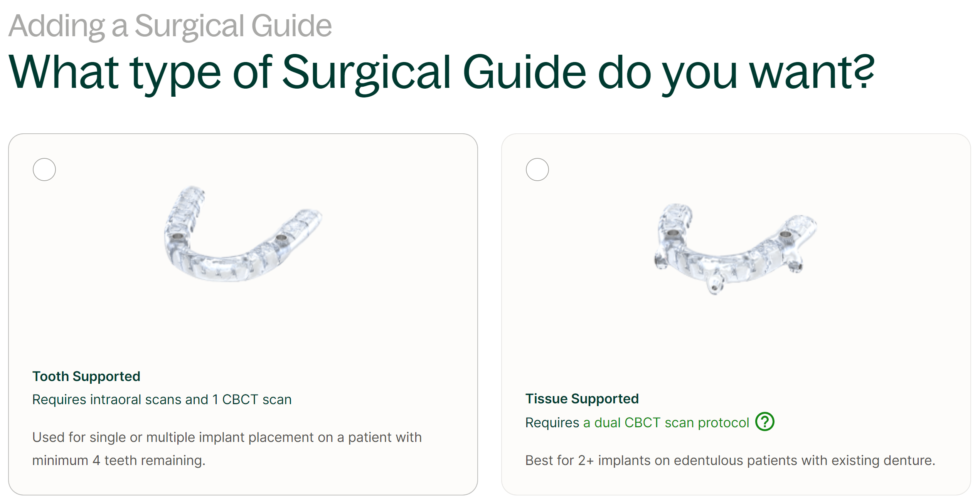Click the right metal sleeve on tissue-supported guide
Image resolution: width=980 pixels, height=497 pixels.
pyautogui.click(x=785, y=234)
